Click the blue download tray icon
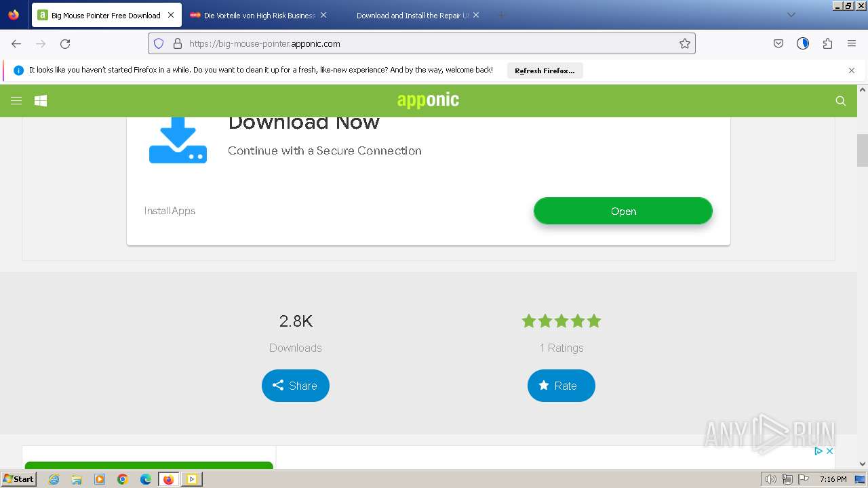 (x=178, y=140)
